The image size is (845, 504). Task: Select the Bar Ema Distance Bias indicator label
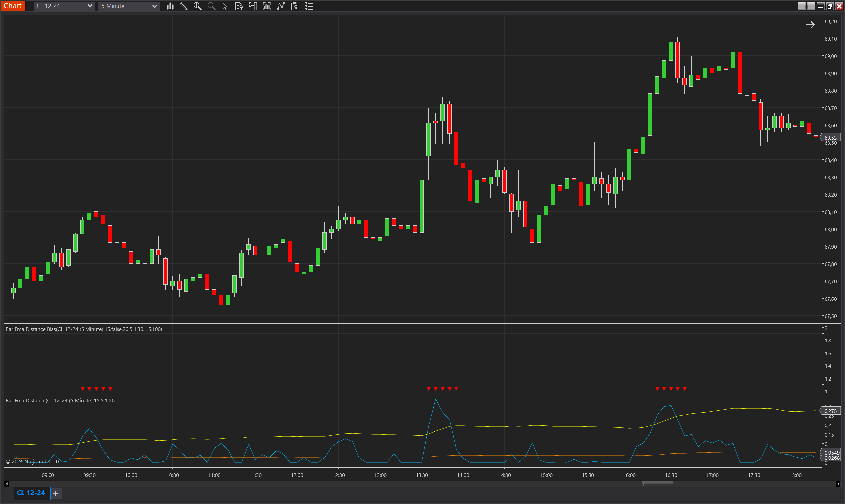84,329
